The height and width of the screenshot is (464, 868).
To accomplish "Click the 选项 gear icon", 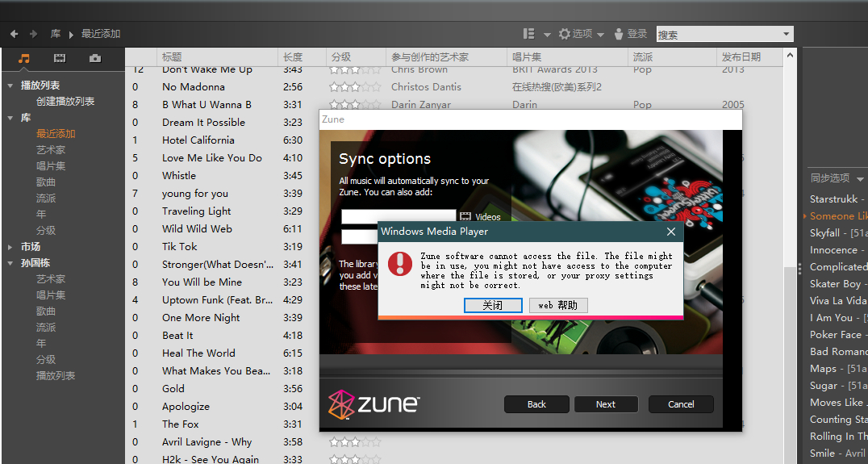I will [x=564, y=34].
